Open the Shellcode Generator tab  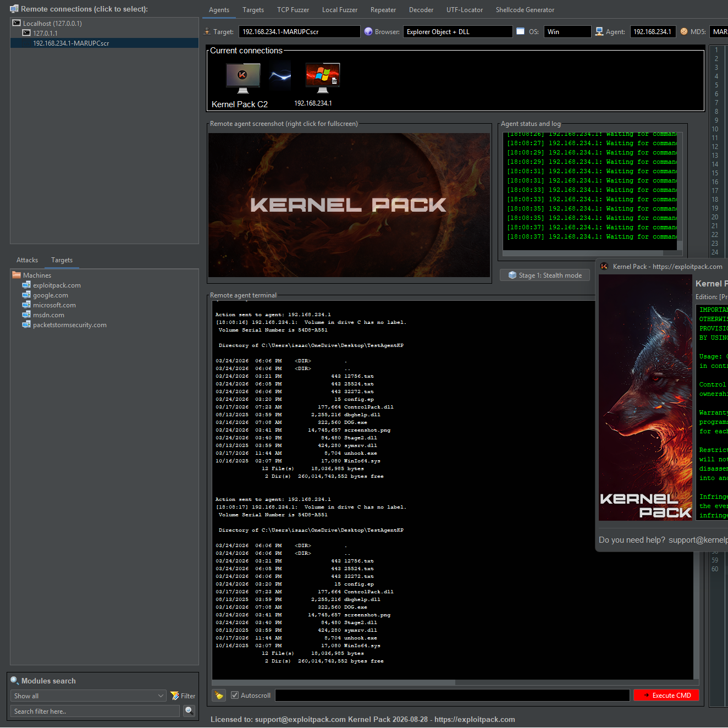(525, 10)
